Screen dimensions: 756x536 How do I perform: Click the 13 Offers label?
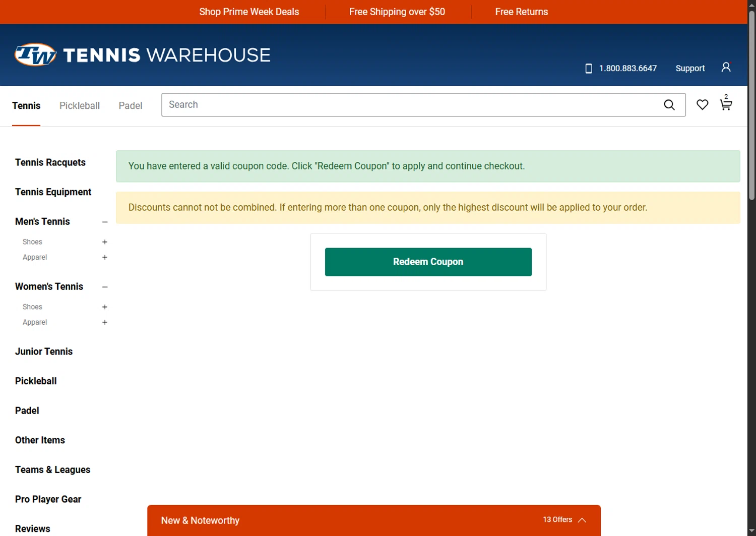coord(557,520)
